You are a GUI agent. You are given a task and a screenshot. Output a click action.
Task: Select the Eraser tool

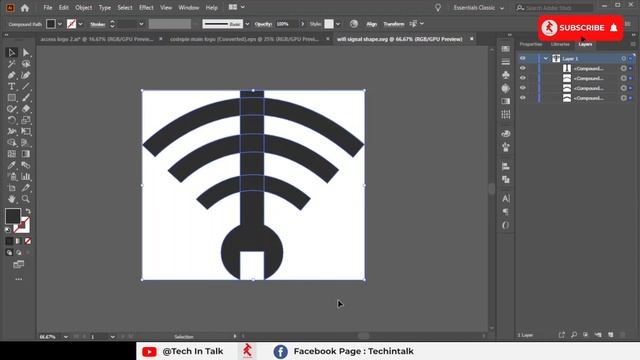click(x=26, y=109)
